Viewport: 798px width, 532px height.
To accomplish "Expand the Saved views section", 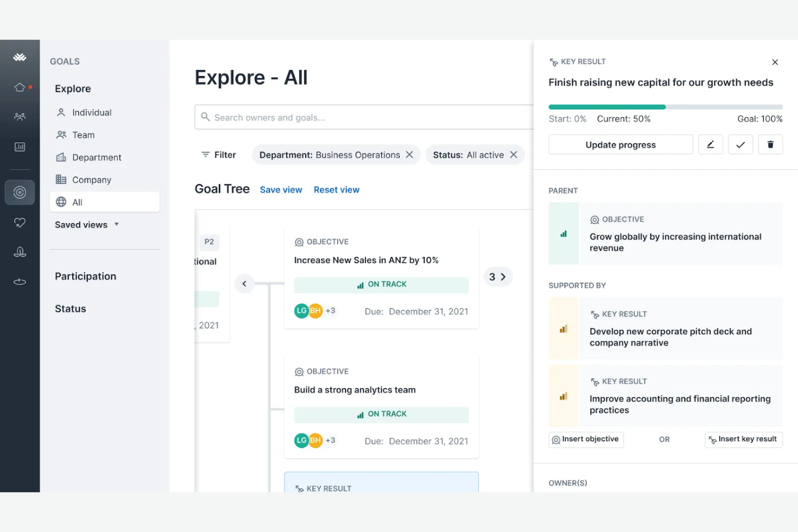I will coord(86,225).
